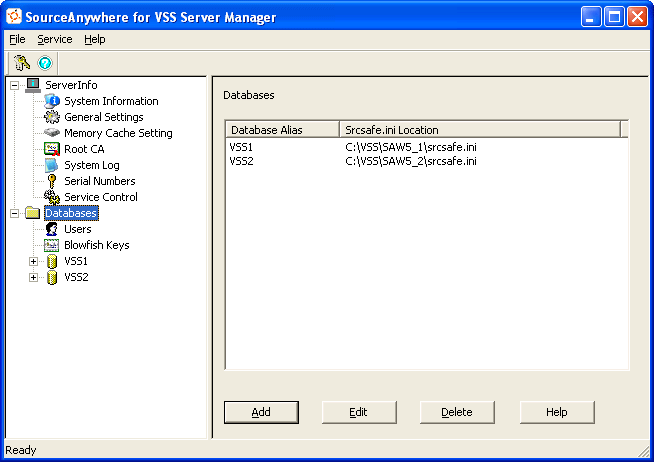Select the System Information info icon

pos(52,101)
